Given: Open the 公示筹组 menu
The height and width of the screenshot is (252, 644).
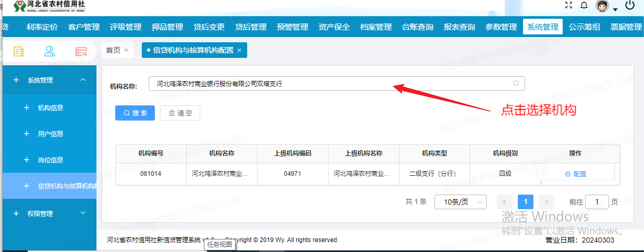Looking at the screenshot, I should click(585, 27).
